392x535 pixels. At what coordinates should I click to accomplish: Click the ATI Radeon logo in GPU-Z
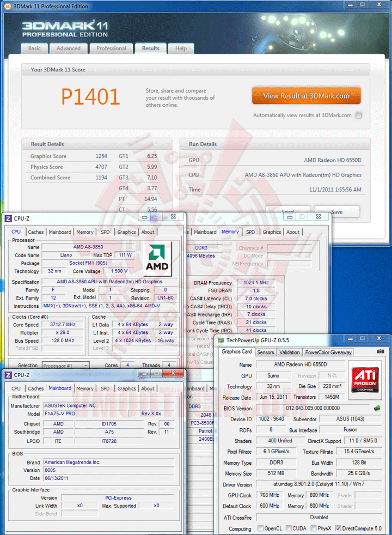(365, 380)
